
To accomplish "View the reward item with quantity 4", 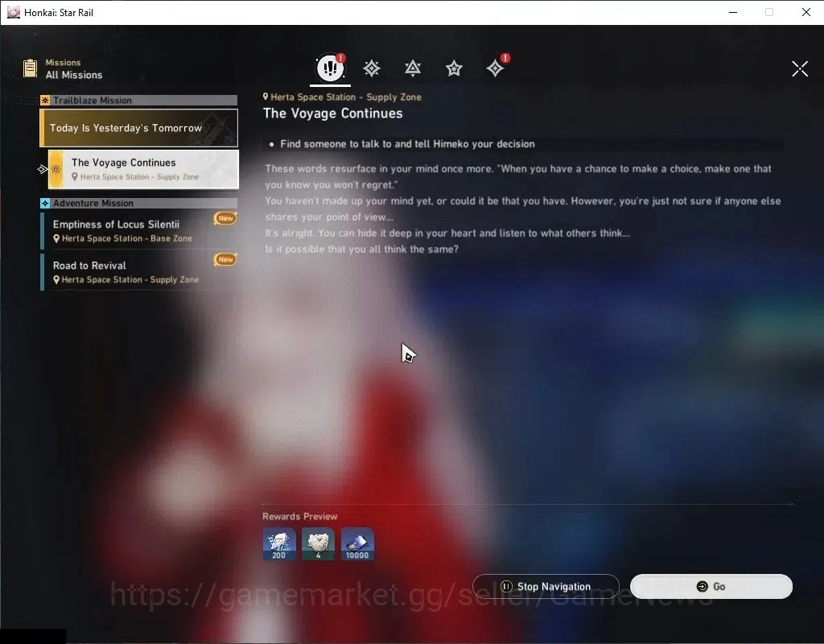I will [318, 543].
